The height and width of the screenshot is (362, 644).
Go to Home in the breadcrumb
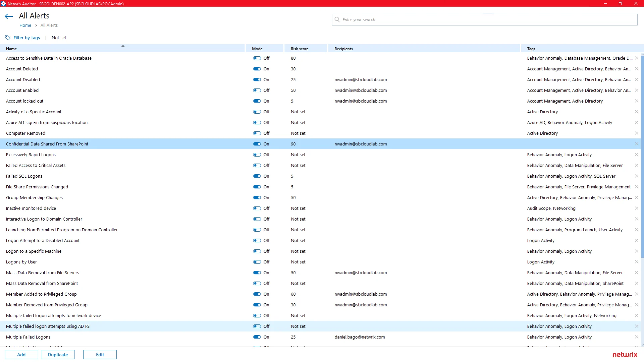[x=25, y=25]
